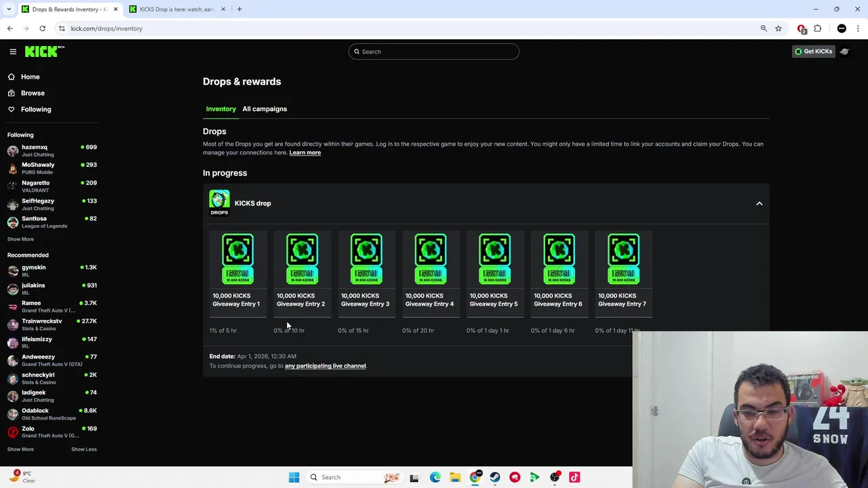Open hazemxq channel avatar in Following
This screenshot has width=868, height=488.
pyautogui.click(x=13, y=150)
